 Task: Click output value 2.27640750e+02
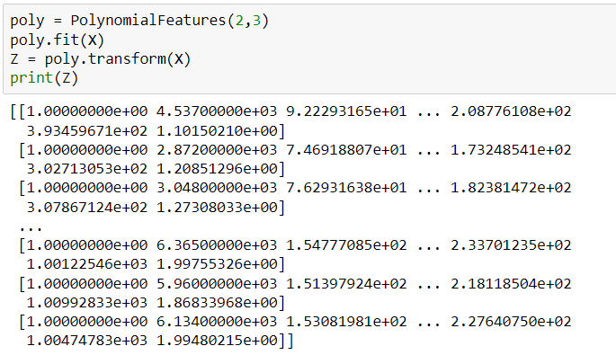coord(511,322)
